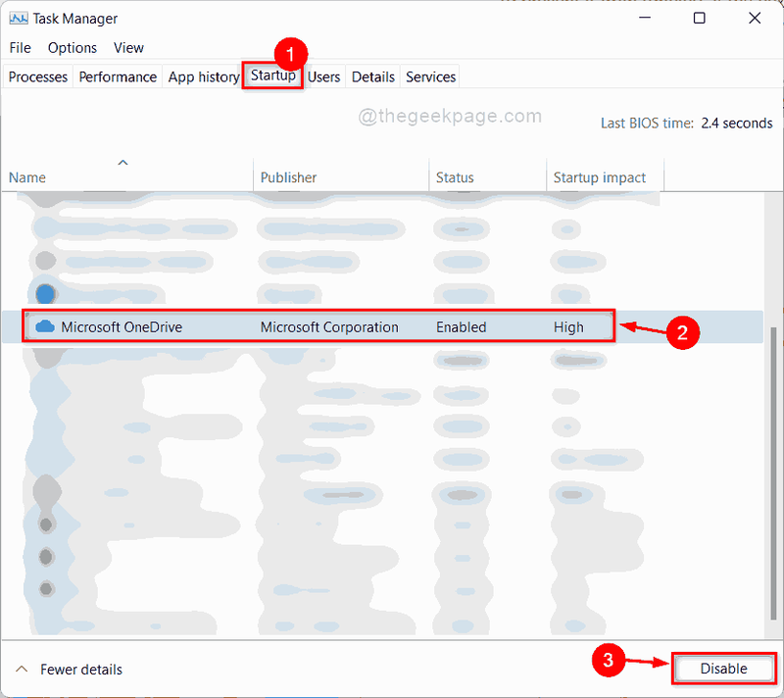Click the Microsoft OneDrive cloud icon
The width and height of the screenshot is (784, 698).
point(45,327)
